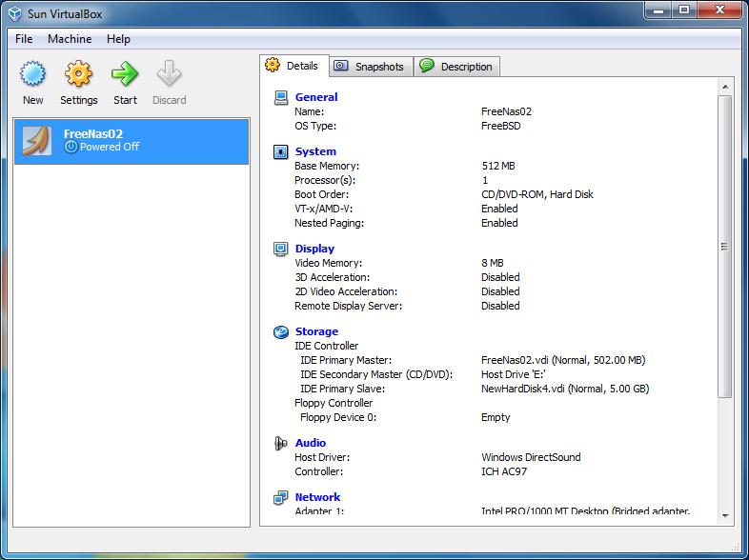Open the Audio settings link
This screenshot has height=560, width=749.
311,443
